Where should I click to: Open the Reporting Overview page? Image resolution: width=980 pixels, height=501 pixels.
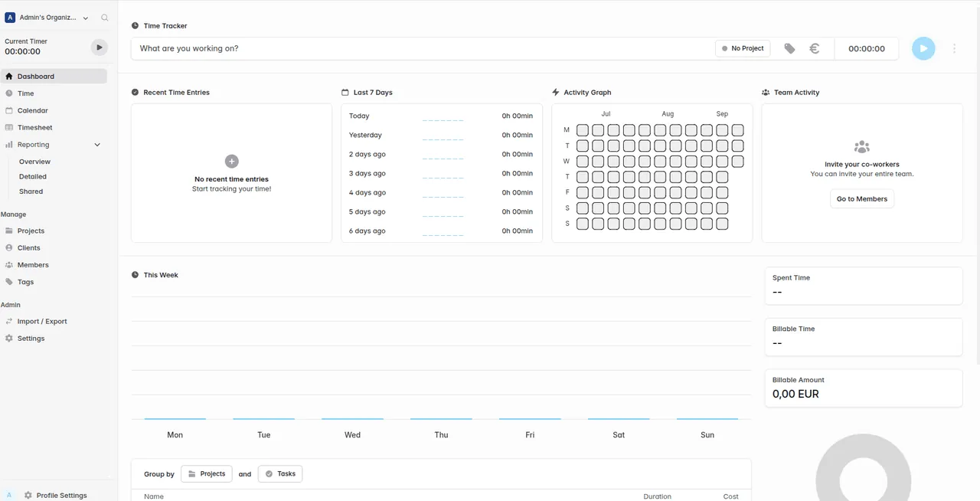(x=34, y=162)
